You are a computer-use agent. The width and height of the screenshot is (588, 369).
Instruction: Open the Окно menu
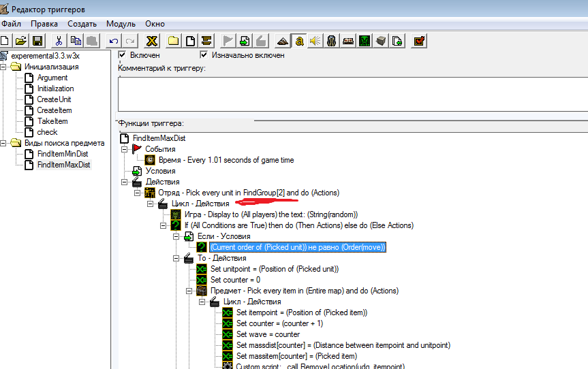tap(155, 24)
